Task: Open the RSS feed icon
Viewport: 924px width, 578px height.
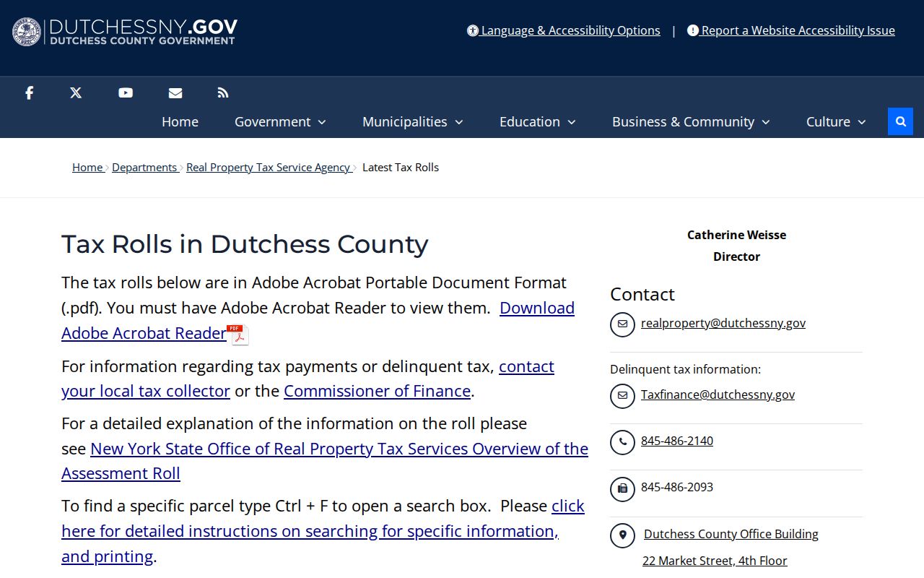Action: [223, 92]
